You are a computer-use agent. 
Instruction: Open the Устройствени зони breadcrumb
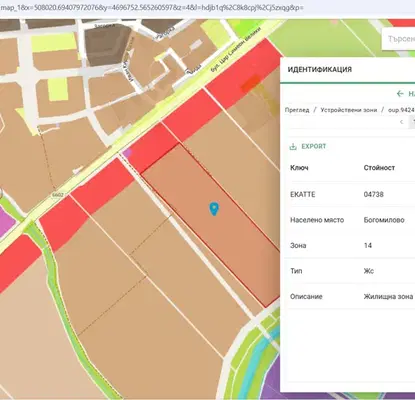coord(349,110)
